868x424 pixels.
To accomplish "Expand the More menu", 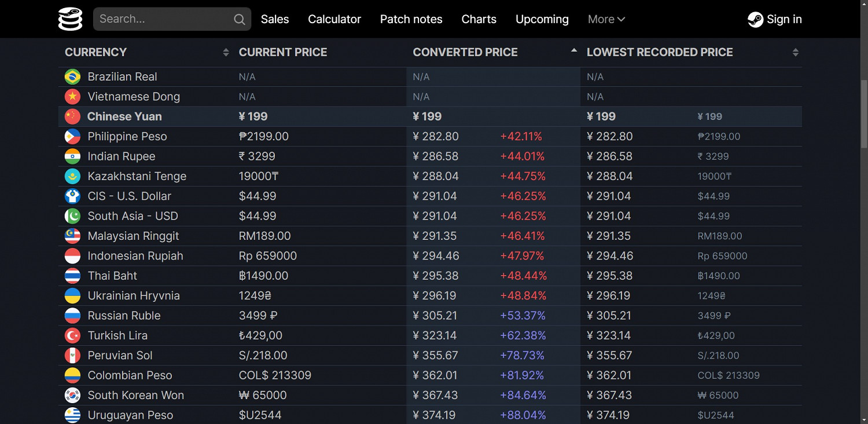I will click(606, 19).
